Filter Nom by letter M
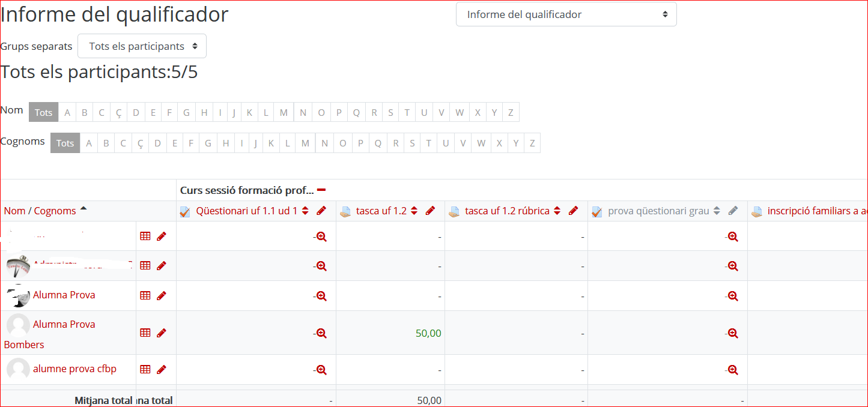868x407 pixels. pyautogui.click(x=284, y=112)
